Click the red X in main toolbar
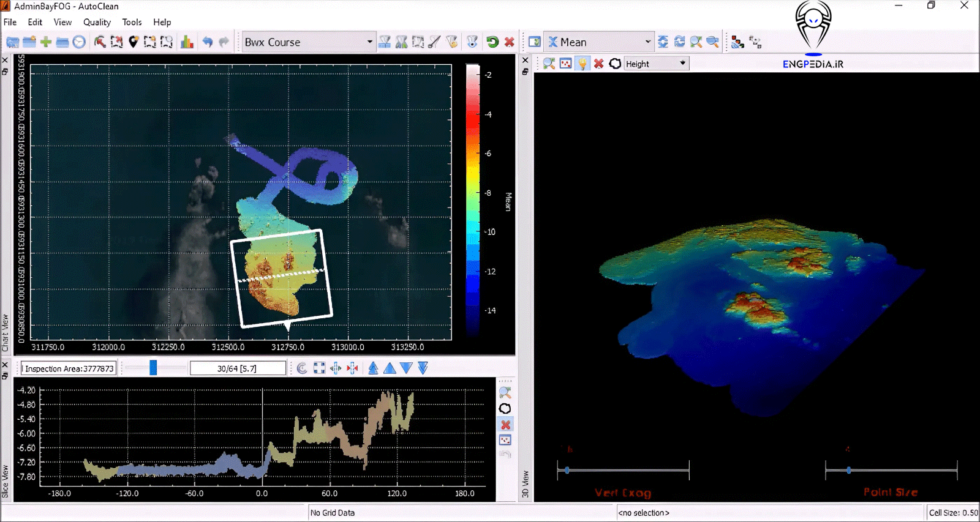980x522 pixels. click(x=509, y=42)
